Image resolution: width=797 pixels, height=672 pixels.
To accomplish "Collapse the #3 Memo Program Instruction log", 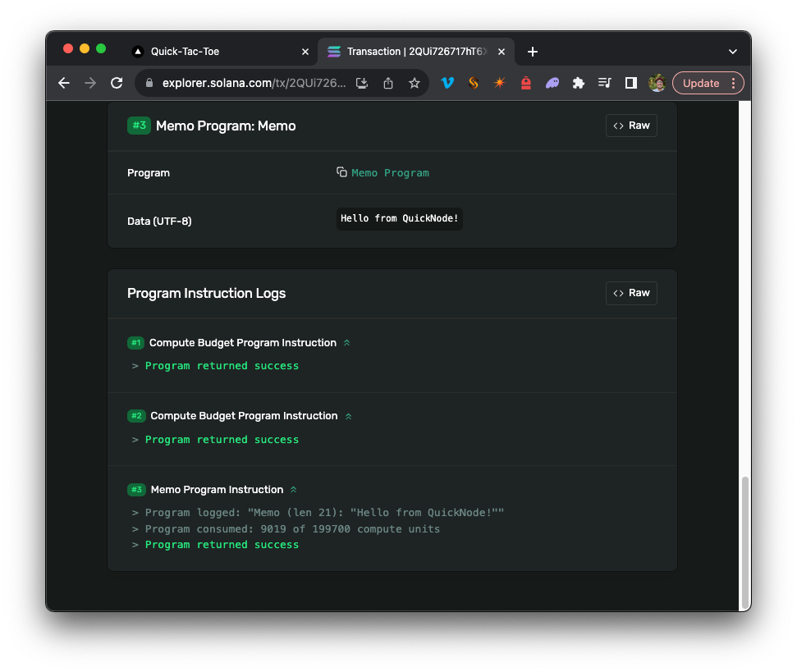I will click(x=293, y=490).
